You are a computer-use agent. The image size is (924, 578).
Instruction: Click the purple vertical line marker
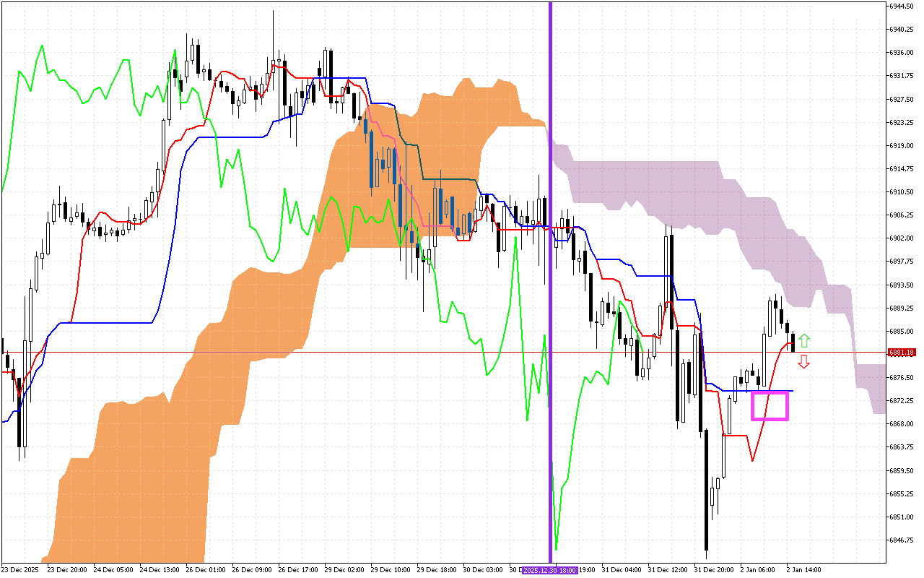[552, 289]
